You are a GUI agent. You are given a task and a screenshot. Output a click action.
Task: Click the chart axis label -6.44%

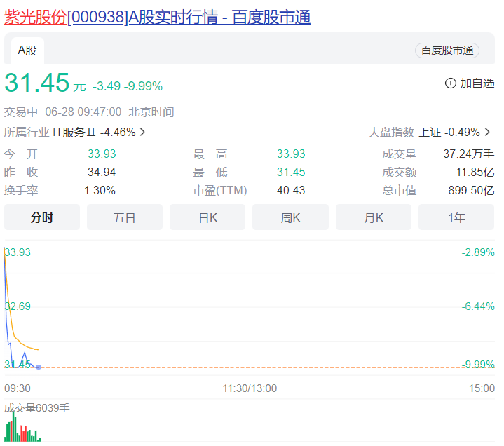[478, 306]
